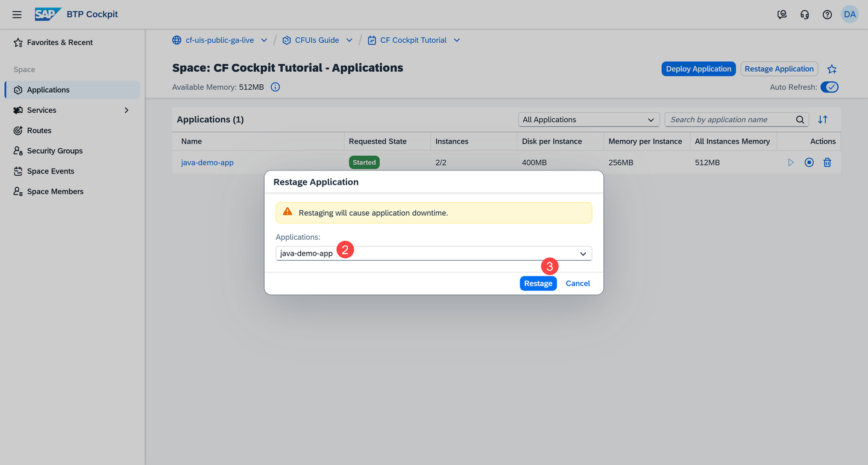Open the All Applications filter dropdown
This screenshot has height=465, width=868.
coord(588,120)
